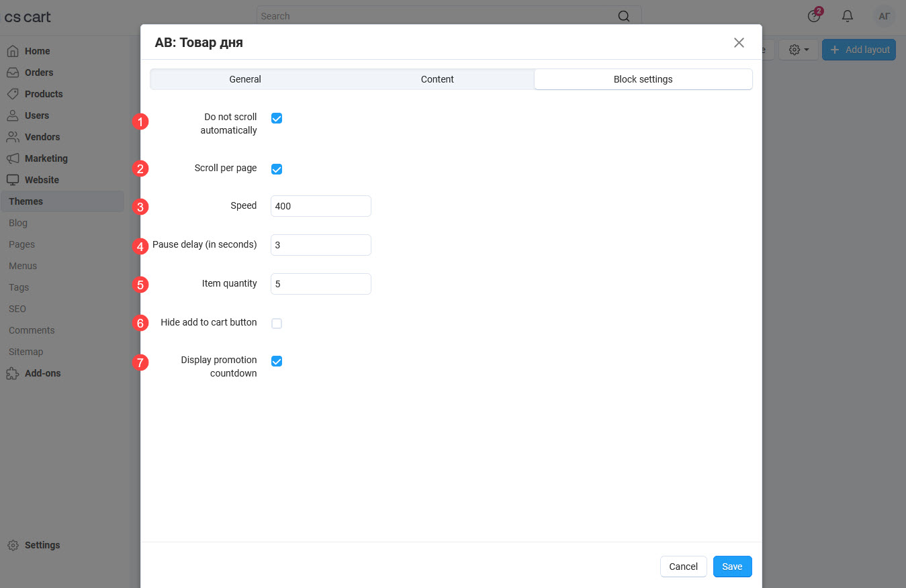The height and width of the screenshot is (588, 906).
Task: Cancel the dialog changes
Action: [x=683, y=567]
